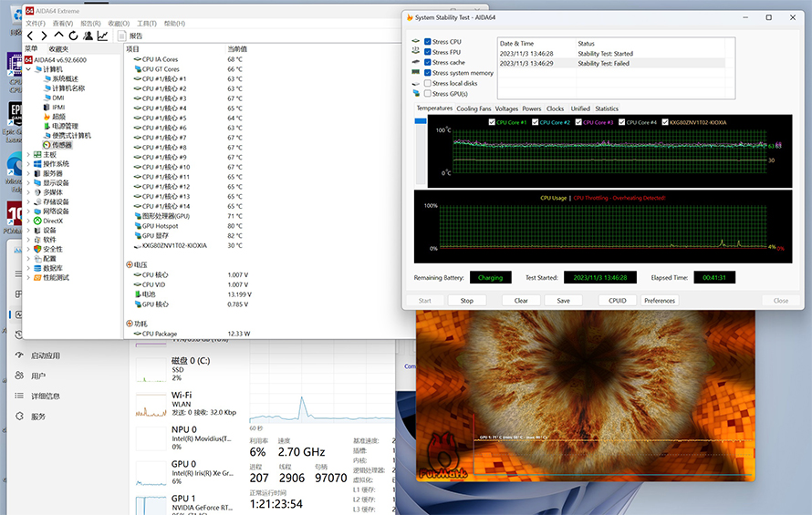Switch to the Cooling Fans tab

click(x=474, y=108)
